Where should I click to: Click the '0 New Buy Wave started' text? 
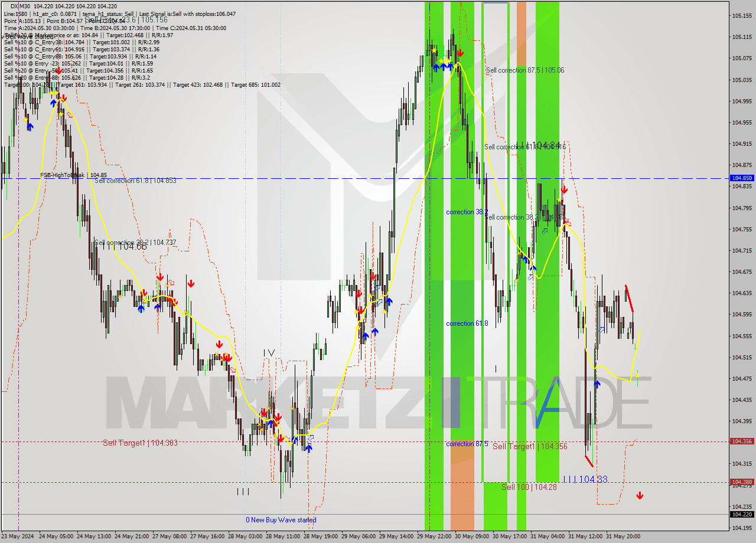(x=281, y=520)
